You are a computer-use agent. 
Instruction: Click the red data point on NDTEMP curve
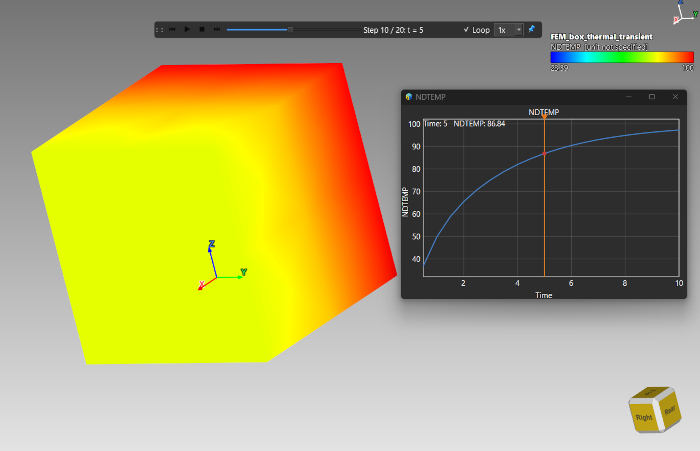click(544, 153)
